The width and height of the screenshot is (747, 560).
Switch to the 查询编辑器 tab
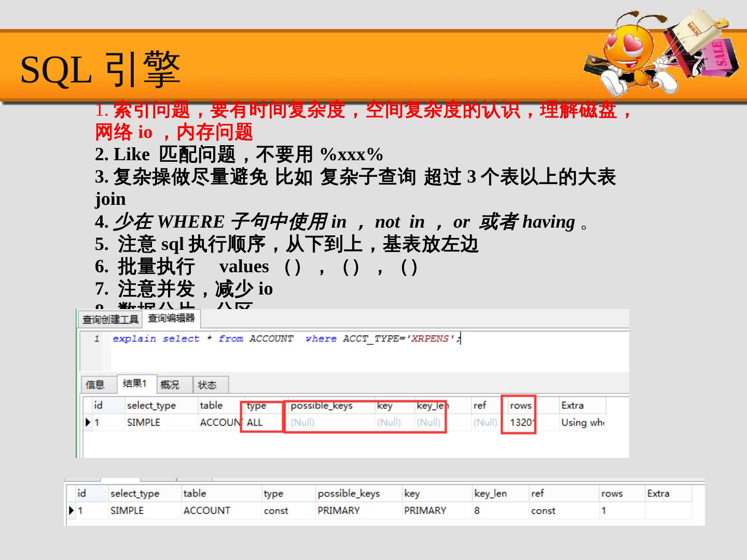[171, 318]
